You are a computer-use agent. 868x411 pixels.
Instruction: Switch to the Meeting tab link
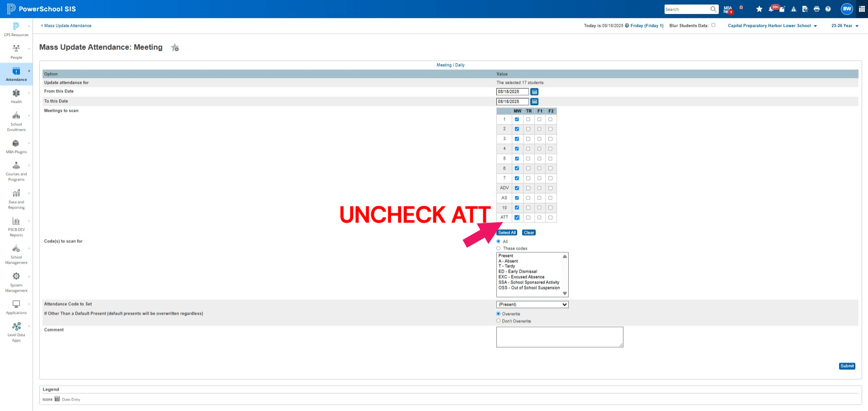[x=444, y=65]
